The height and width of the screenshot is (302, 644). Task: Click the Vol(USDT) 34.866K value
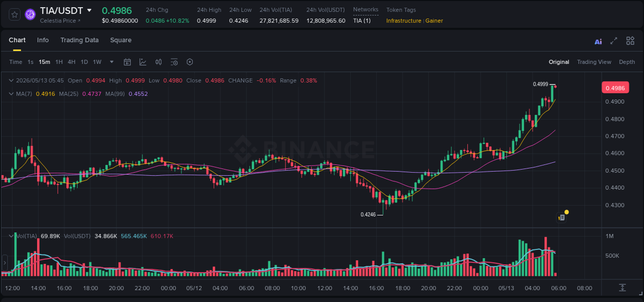tap(105, 236)
